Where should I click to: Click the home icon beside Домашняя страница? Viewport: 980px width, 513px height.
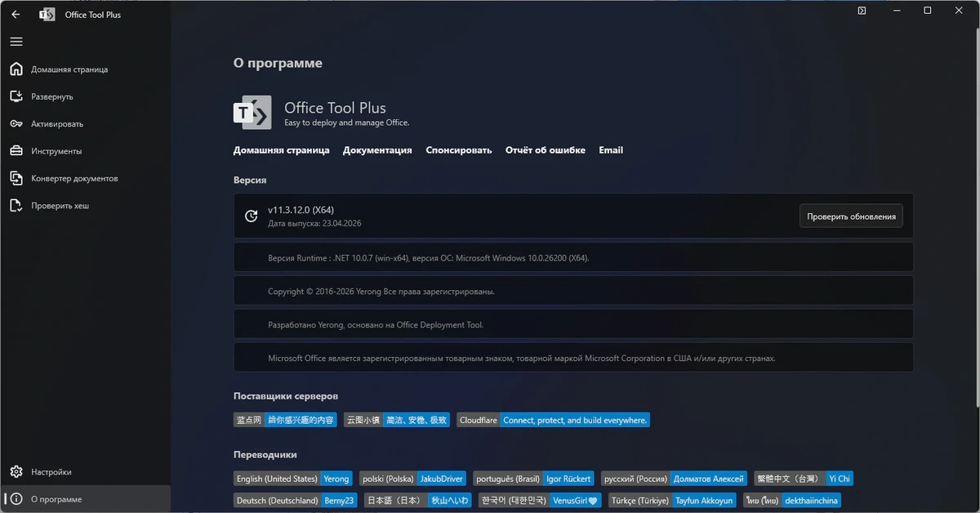coord(16,69)
